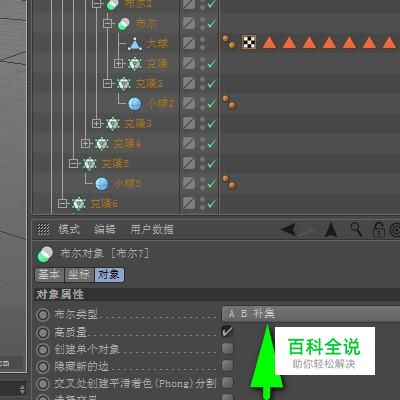Click the cloner icon of 克隆2
The image size is (400, 400).
tap(124, 83)
